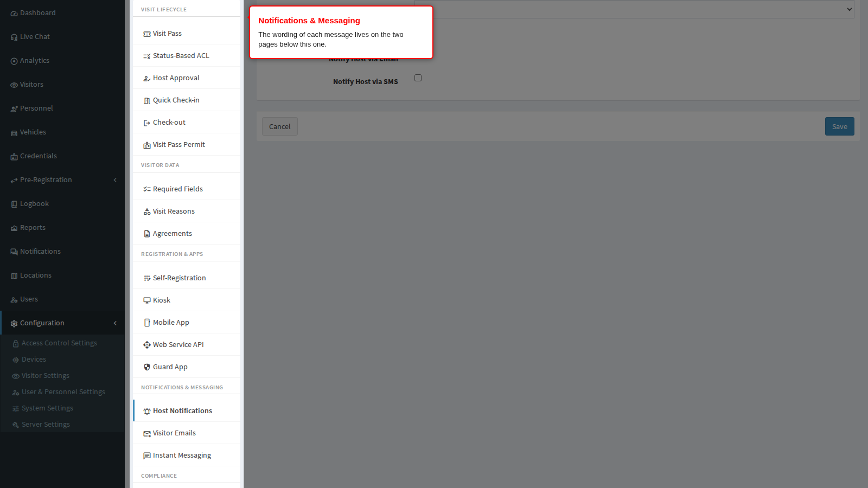Image resolution: width=868 pixels, height=488 pixels.
Task: Open Web Service API settings
Action: [187, 345]
